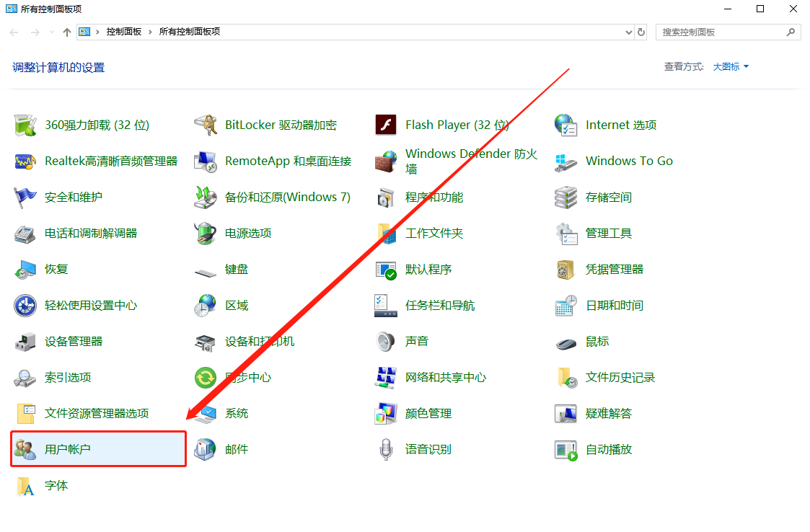Viewport: 810px width, 532px height.
Task: Open the 大图标 view mode dropdown
Action: [x=731, y=66]
